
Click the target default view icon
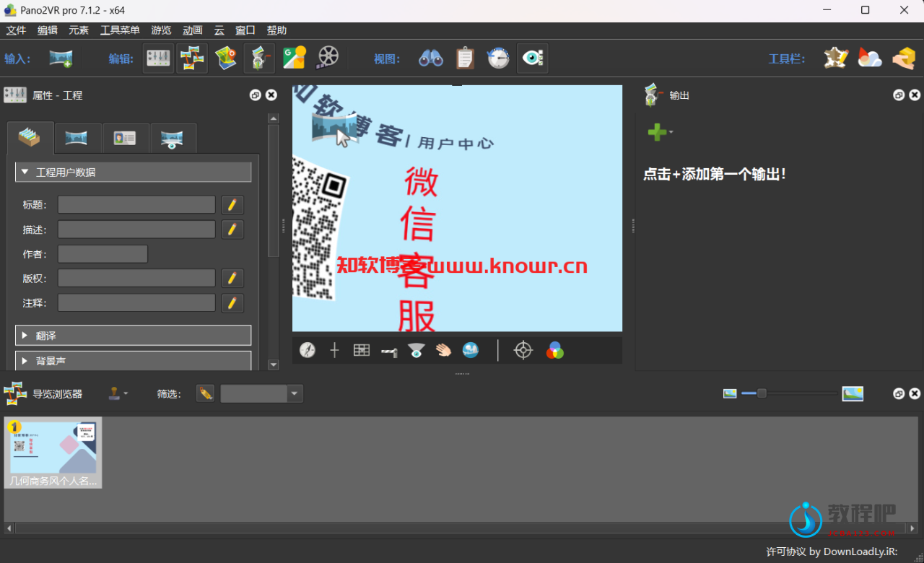523,350
